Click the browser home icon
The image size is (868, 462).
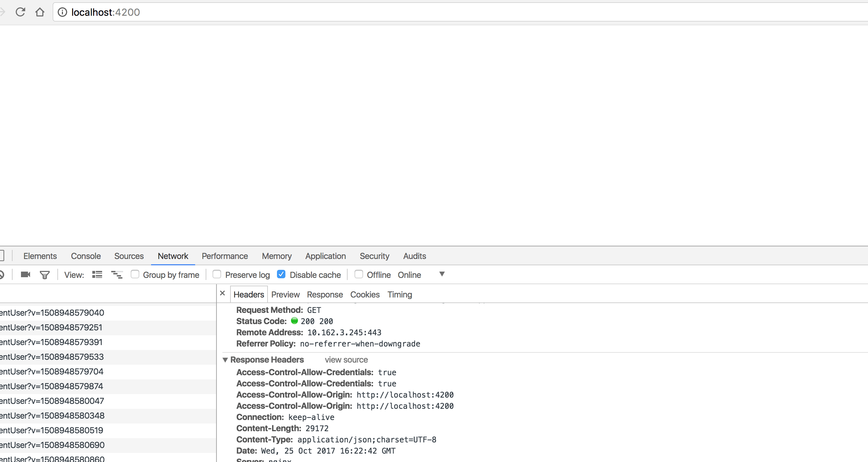click(40, 12)
